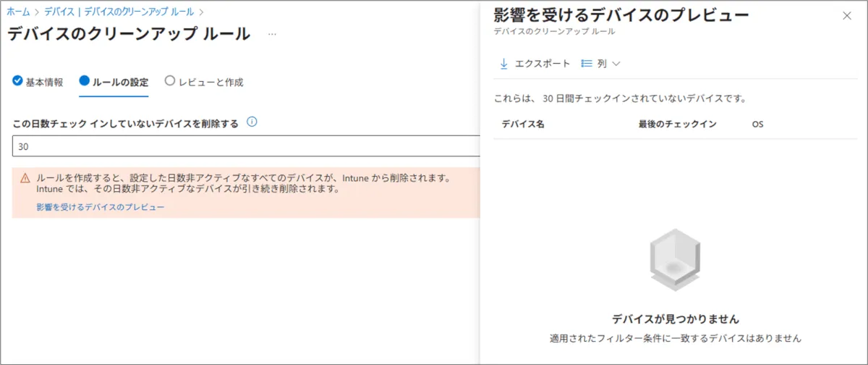This screenshot has height=365, width=868.
Task: Open the 列 columns dropdown
Action: pyautogui.click(x=602, y=64)
